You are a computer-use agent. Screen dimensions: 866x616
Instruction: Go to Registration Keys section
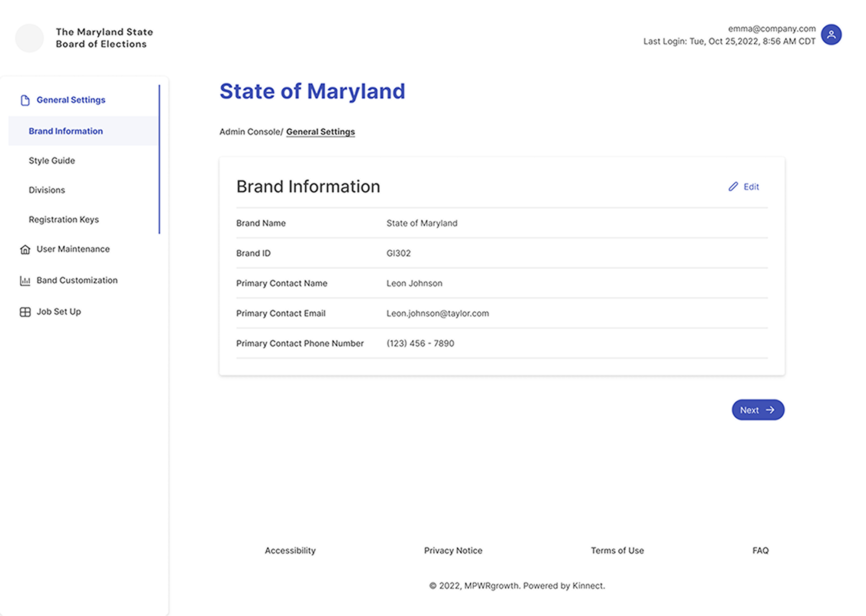(64, 219)
